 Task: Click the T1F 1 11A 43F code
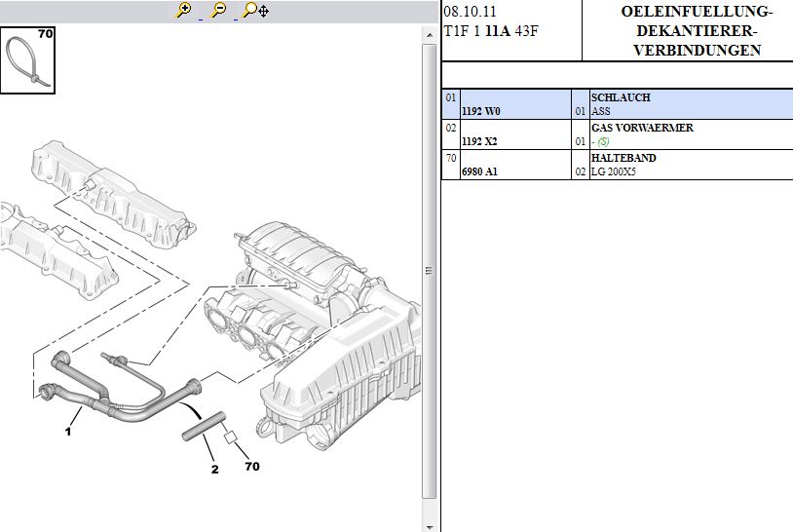point(491,30)
